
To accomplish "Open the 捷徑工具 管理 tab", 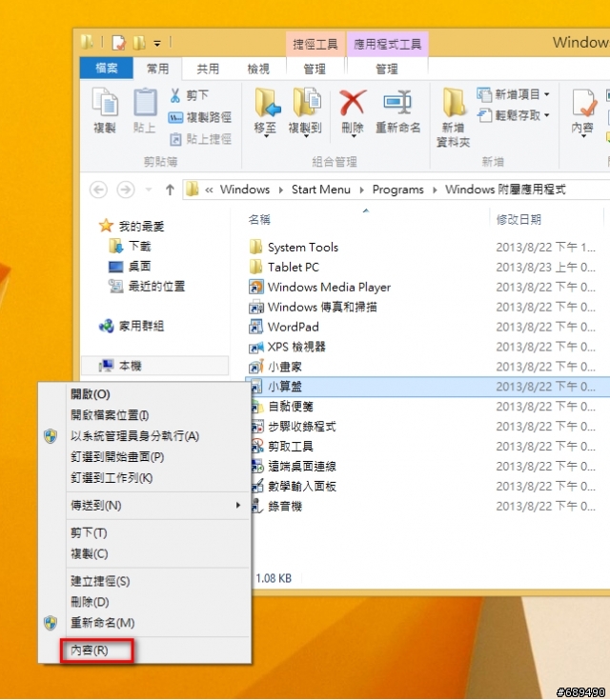I will coord(315,69).
